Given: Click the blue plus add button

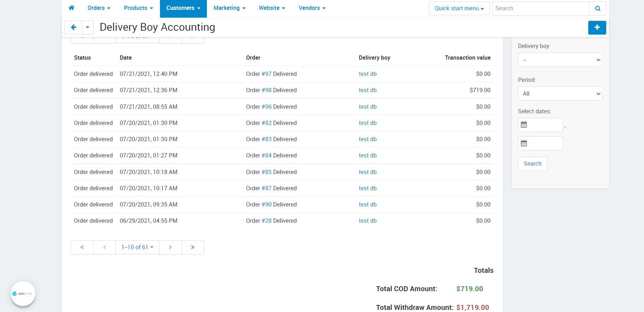Looking at the screenshot, I should point(597,28).
